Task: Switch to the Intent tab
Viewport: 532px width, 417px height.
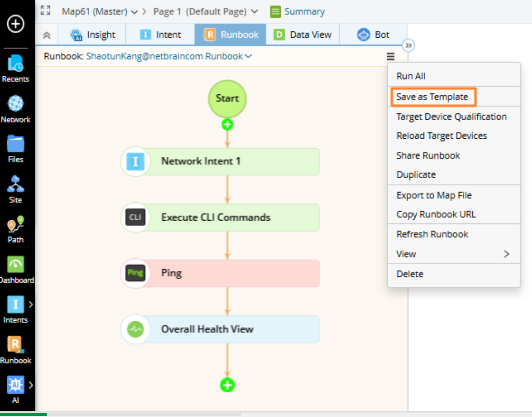Action: click(160, 34)
